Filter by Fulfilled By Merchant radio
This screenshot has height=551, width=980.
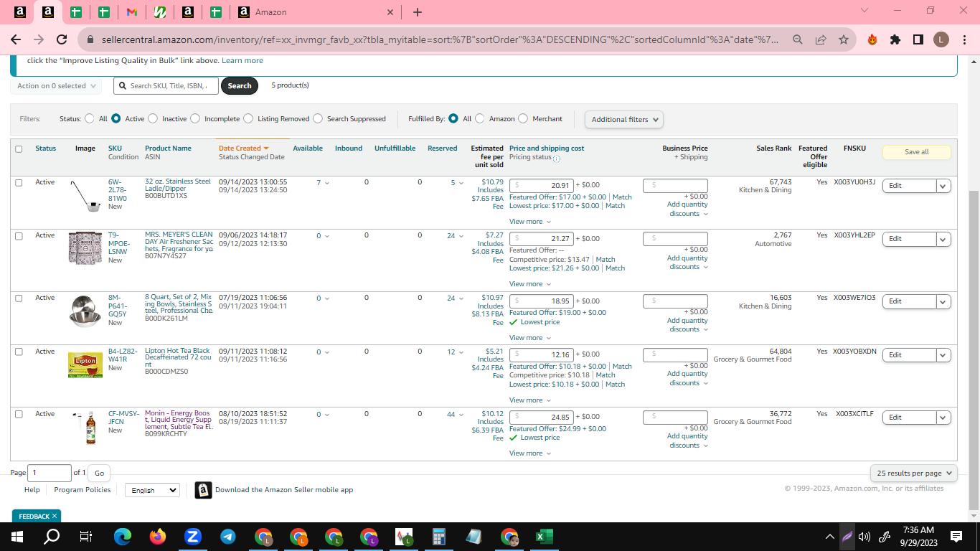pos(523,118)
